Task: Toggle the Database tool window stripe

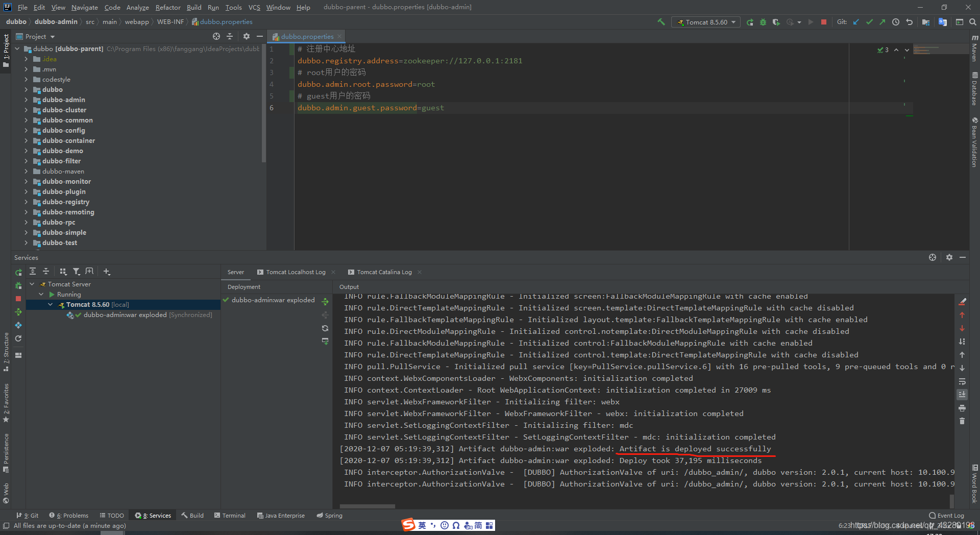Action: 974,89
